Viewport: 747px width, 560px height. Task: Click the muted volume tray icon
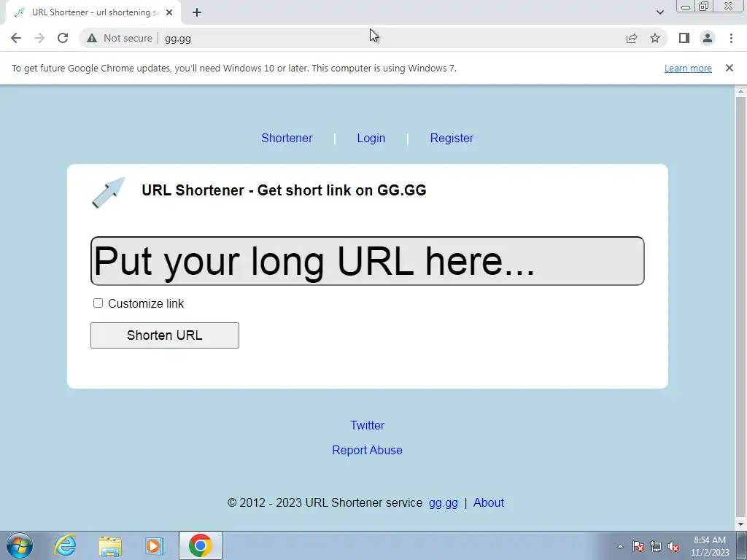click(x=673, y=547)
